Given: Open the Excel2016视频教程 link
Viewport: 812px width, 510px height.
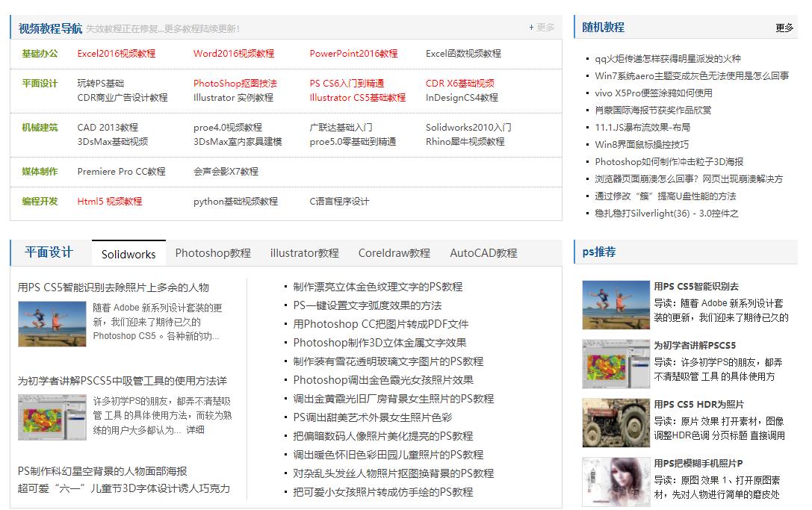Looking at the screenshot, I should coord(116,53).
